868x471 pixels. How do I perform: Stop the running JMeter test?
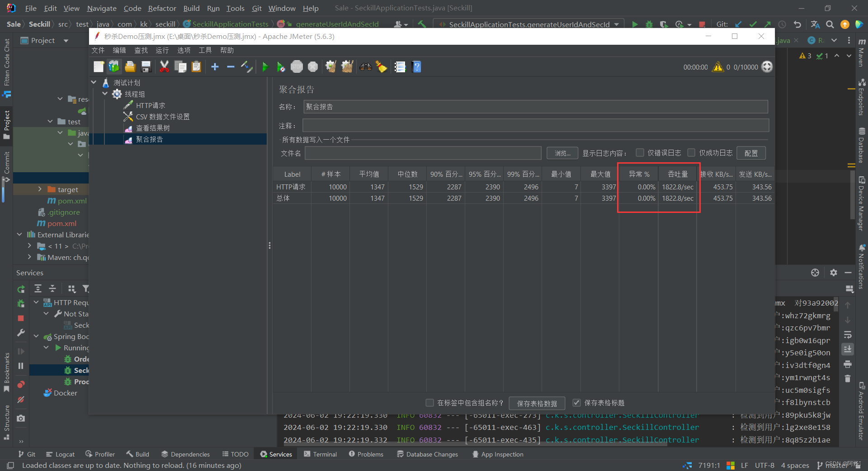pos(297,66)
